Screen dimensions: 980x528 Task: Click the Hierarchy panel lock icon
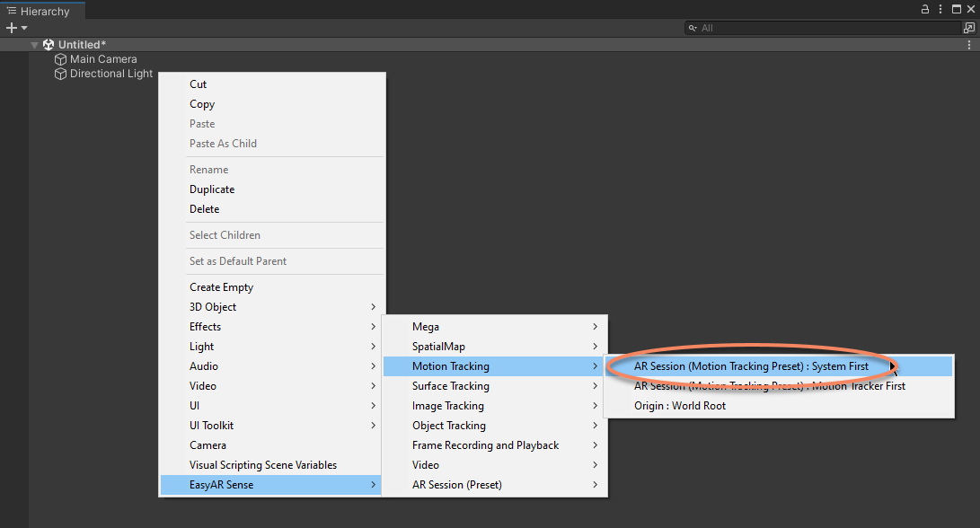click(925, 9)
